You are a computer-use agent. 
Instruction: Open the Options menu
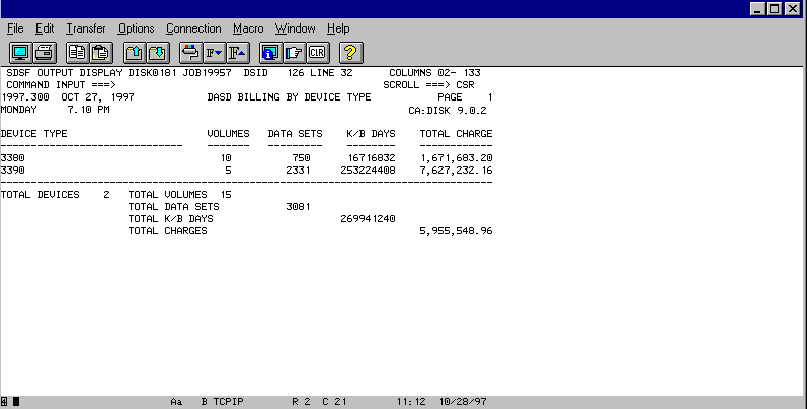136,29
